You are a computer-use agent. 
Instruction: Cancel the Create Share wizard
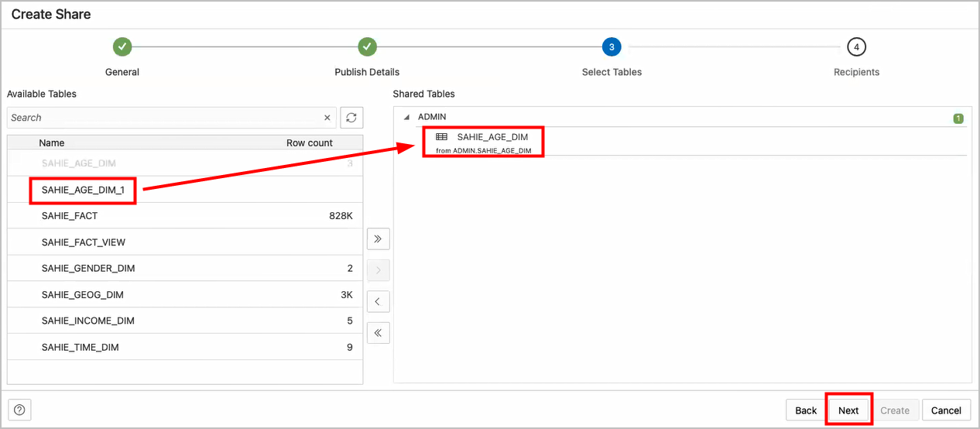coord(946,410)
